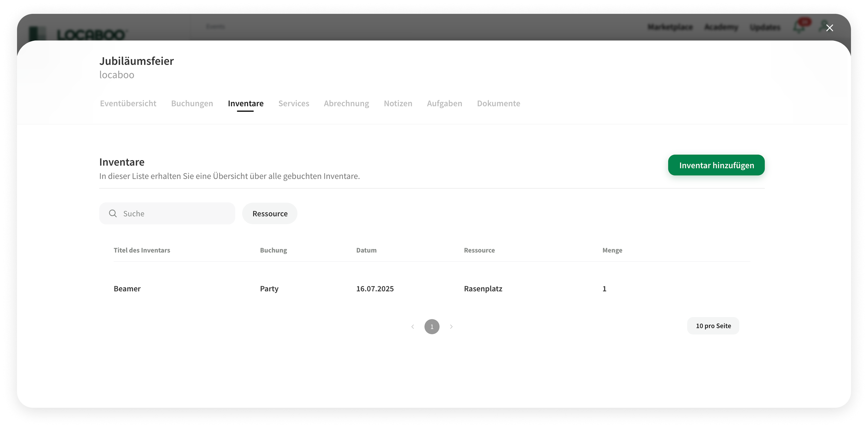
Task: Go to next page arrow
Action: (451, 327)
